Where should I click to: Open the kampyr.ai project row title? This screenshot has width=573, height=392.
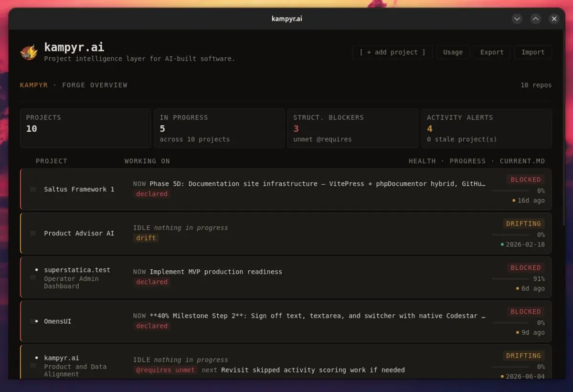[62, 358]
